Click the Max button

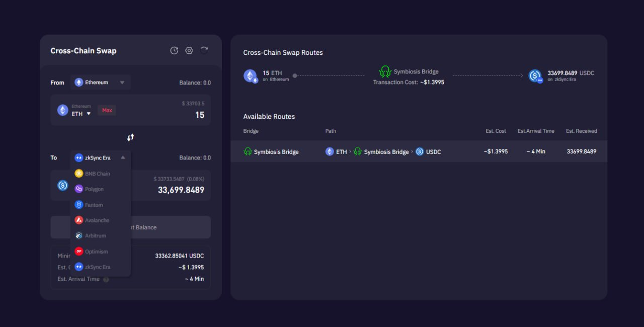(107, 110)
